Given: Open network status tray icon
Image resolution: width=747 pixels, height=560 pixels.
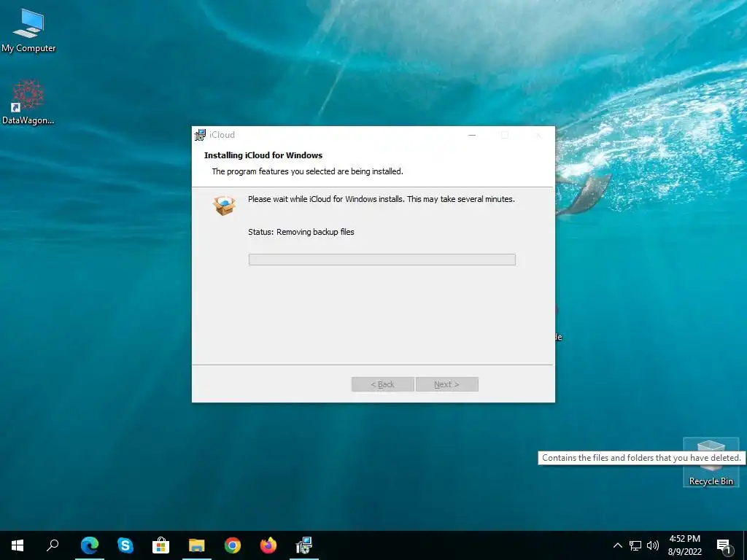Looking at the screenshot, I should click(635, 545).
